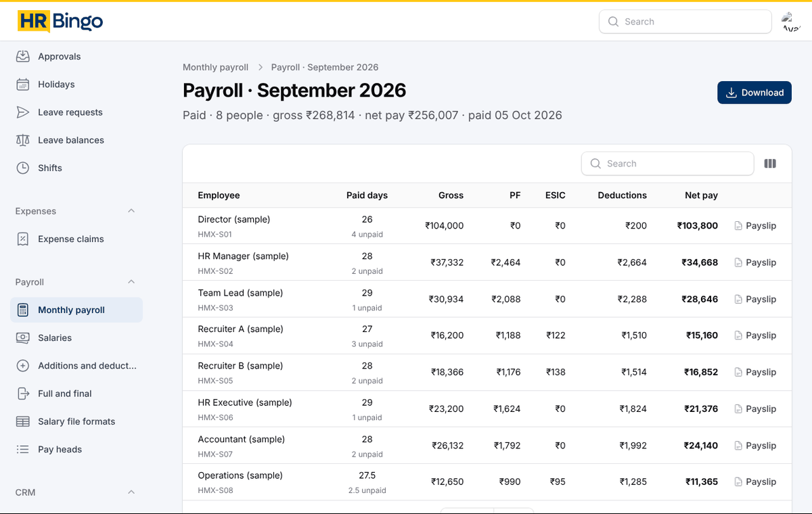Go back to Monthly payroll breadcrumb
Viewport: 812px width, 514px height.
click(215, 67)
